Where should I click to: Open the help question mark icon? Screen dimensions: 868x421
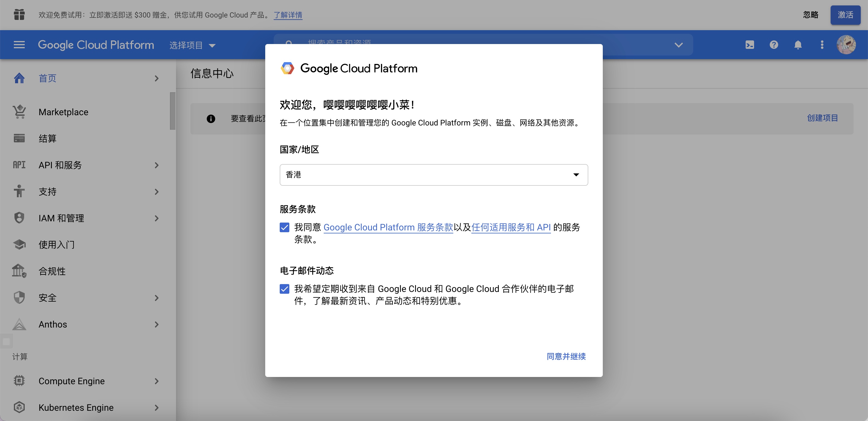click(x=774, y=45)
